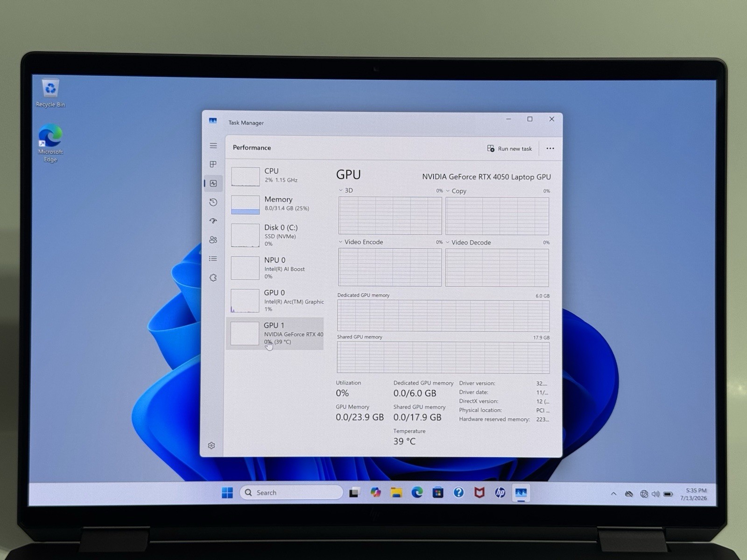Select the GPU 1 NVIDIA GeForce item
Screen dimensions: 747x560
(275, 333)
